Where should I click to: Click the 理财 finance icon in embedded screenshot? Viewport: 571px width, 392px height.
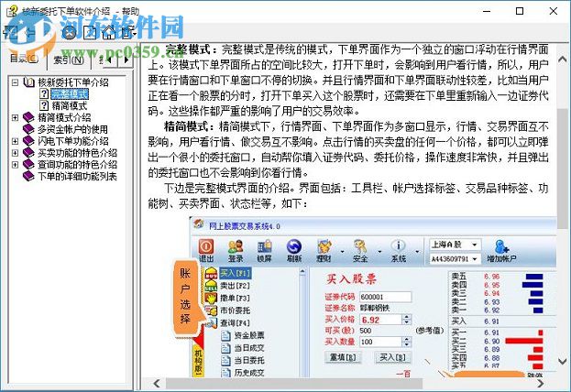[324, 251]
